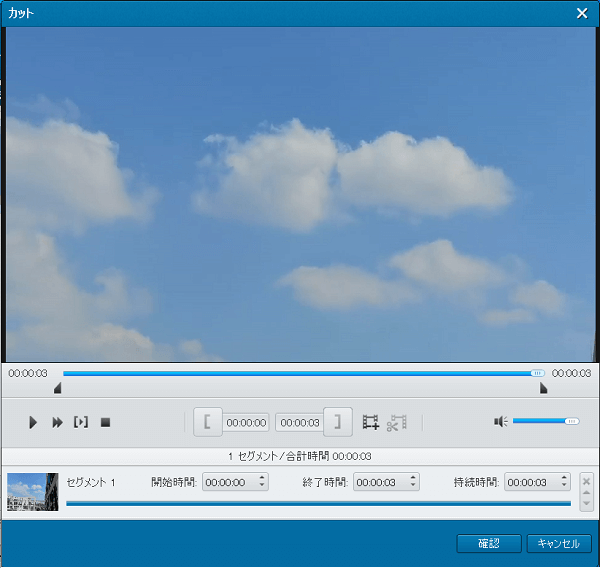Stop video playback

(x=105, y=423)
